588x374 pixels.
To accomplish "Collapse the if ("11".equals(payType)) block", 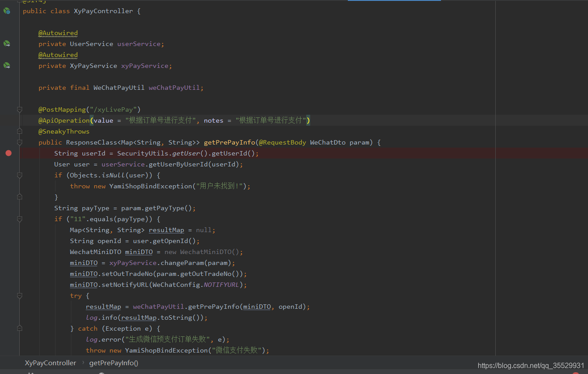I will [19, 219].
